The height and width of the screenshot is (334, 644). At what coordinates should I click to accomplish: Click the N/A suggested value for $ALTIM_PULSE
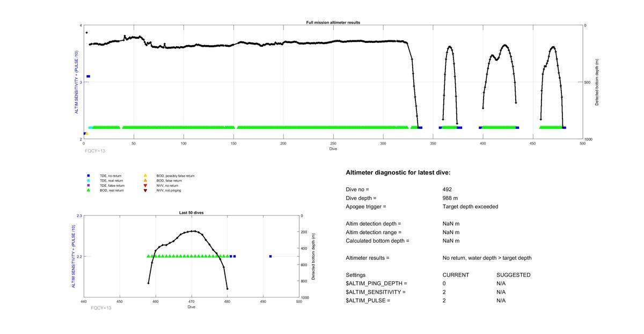click(x=501, y=301)
